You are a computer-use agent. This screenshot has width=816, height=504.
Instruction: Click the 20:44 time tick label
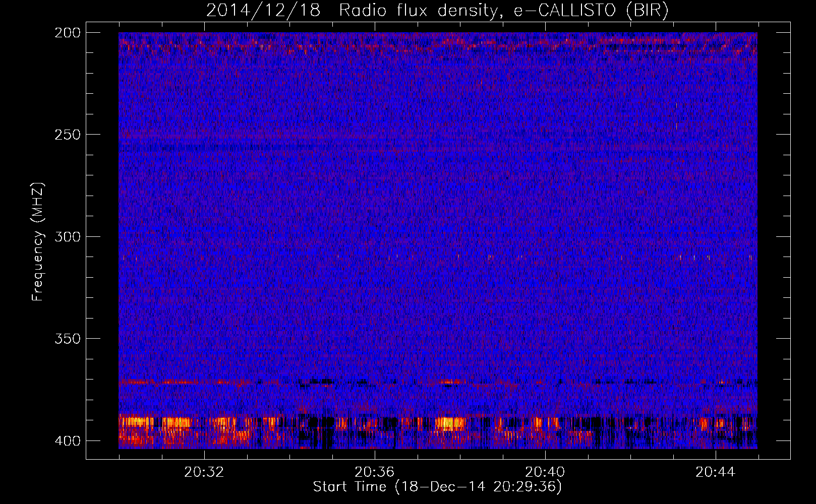click(x=716, y=472)
